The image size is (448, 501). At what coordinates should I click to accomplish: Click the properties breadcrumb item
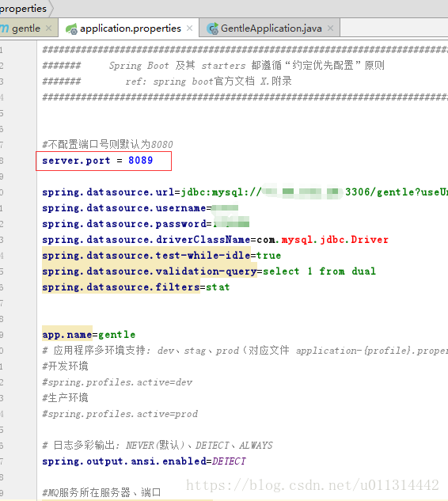[23, 8]
